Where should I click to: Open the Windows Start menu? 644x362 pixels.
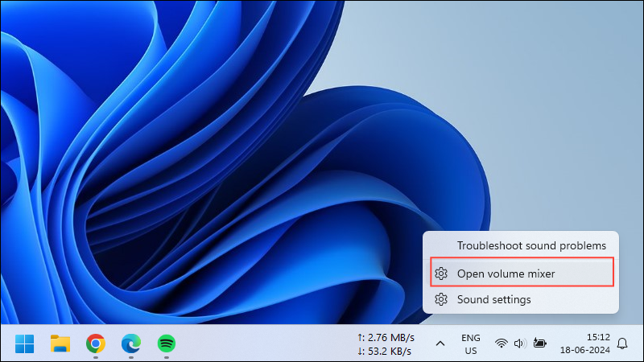tap(25, 343)
